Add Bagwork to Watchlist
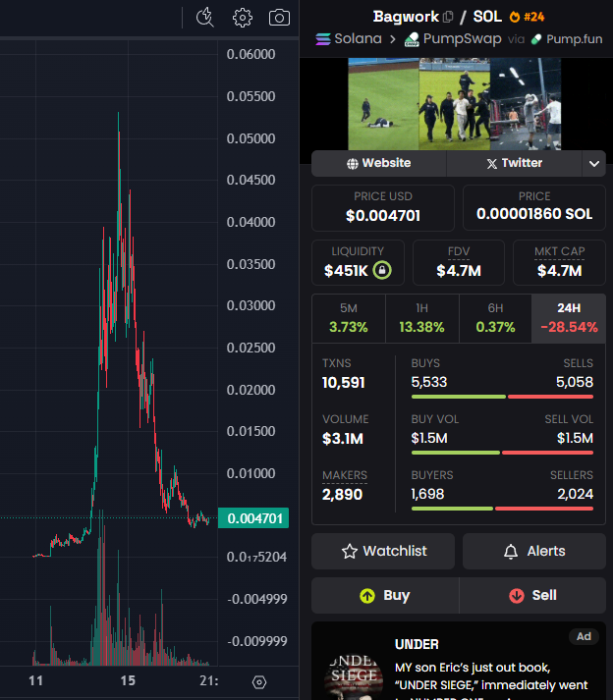Viewport: 613px width, 700px height. (383, 552)
